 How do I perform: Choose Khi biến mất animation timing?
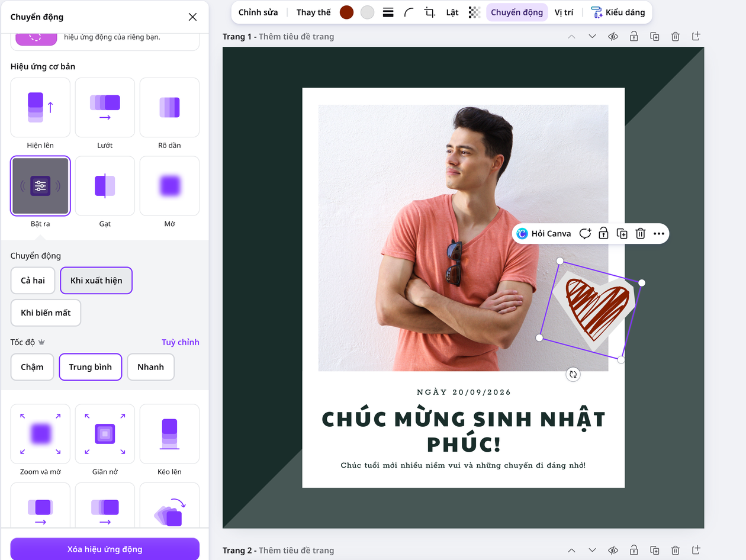[46, 313]
